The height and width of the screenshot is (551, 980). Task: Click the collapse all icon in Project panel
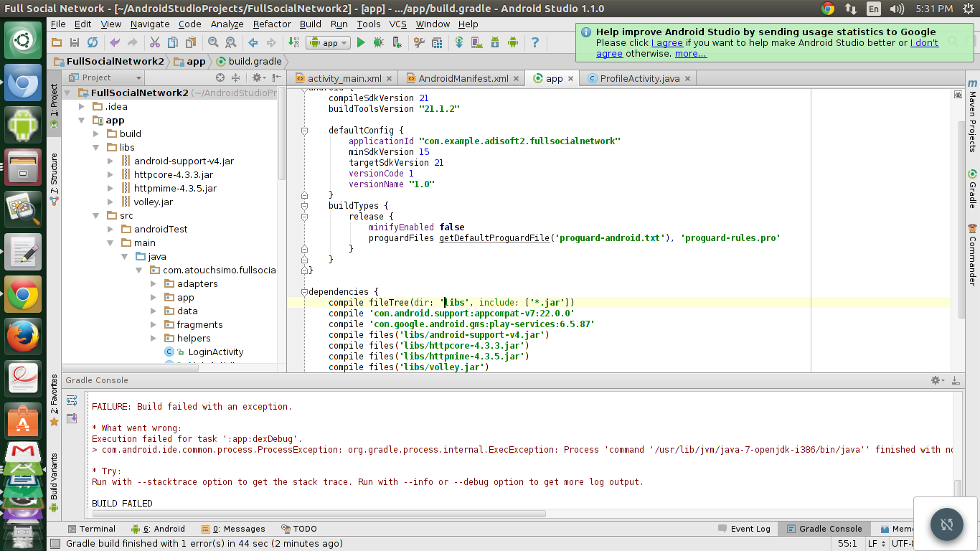(x=236, y=77)
